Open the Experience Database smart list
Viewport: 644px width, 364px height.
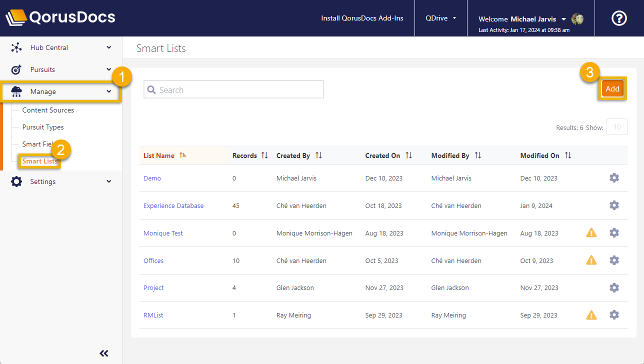tap(173, 205)
